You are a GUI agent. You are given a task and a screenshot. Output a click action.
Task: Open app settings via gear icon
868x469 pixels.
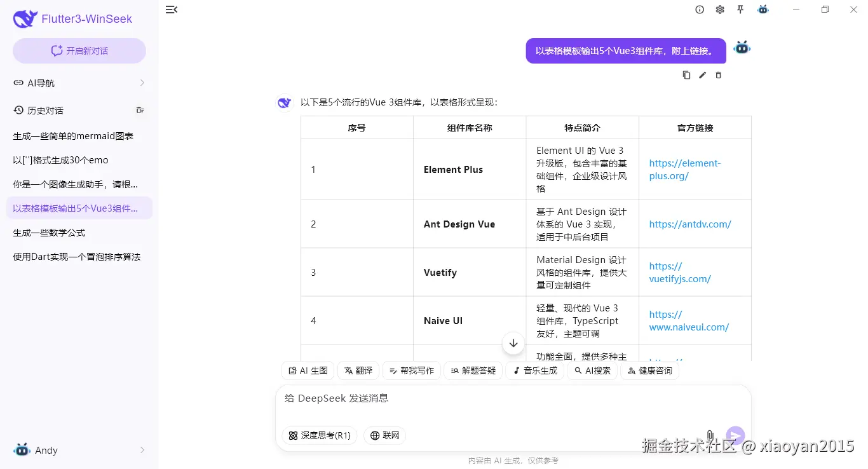tap(720, 10)
